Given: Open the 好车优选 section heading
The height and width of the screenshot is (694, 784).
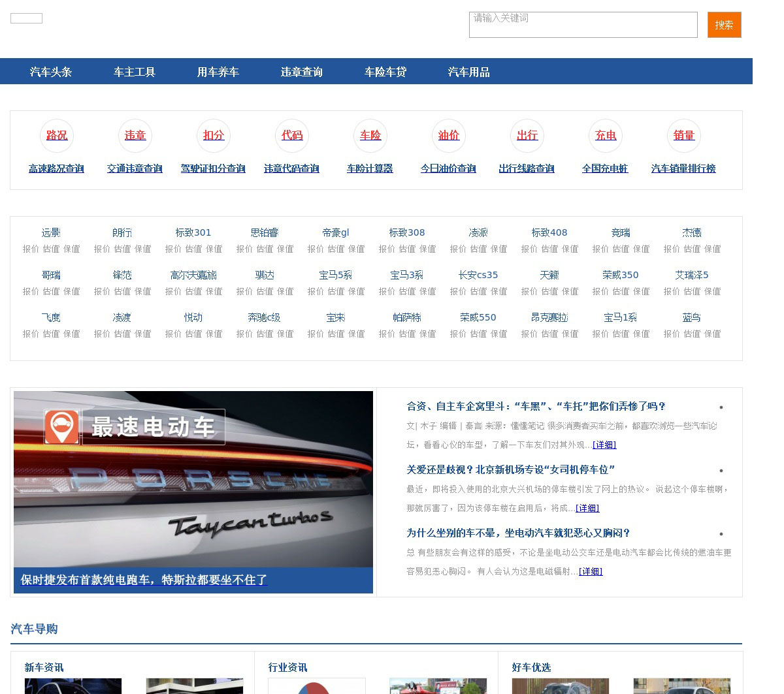Looking at the screenshot, I should coord(532,667).
